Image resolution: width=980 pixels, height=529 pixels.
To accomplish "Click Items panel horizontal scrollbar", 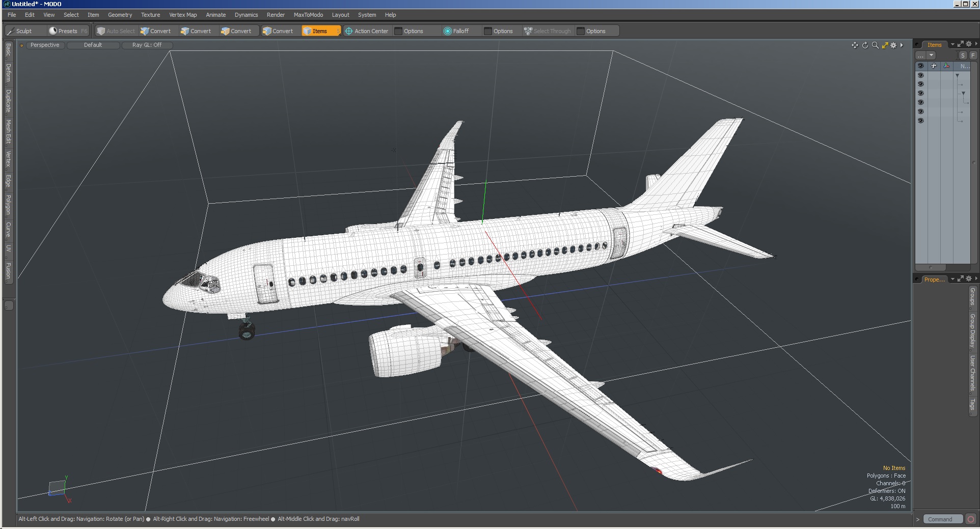I will 931,267.
